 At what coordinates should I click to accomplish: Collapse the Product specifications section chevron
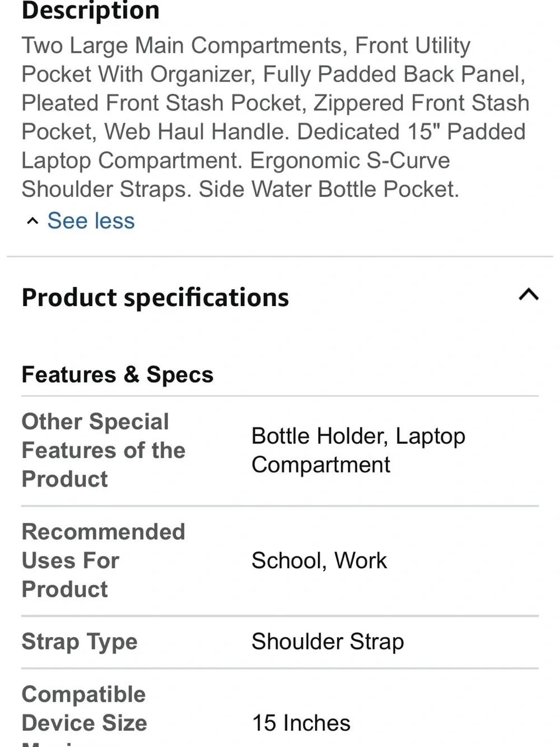click(529, 295)
